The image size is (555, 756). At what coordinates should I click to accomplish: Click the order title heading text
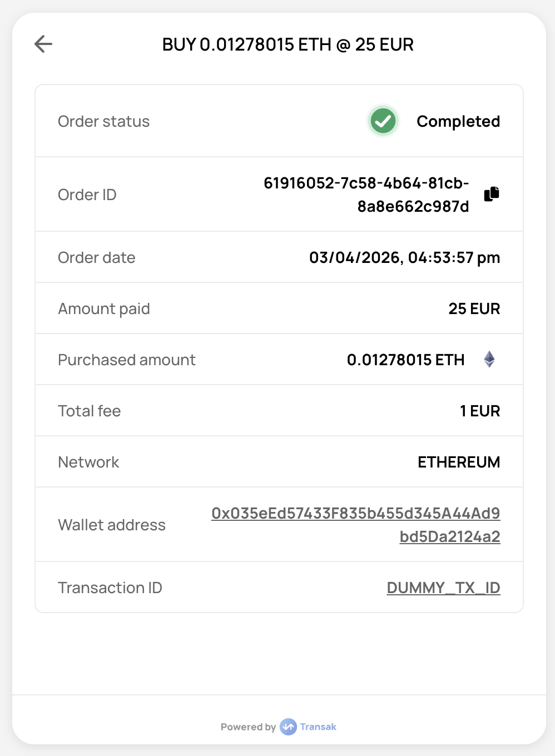click(x=288, y=44)
